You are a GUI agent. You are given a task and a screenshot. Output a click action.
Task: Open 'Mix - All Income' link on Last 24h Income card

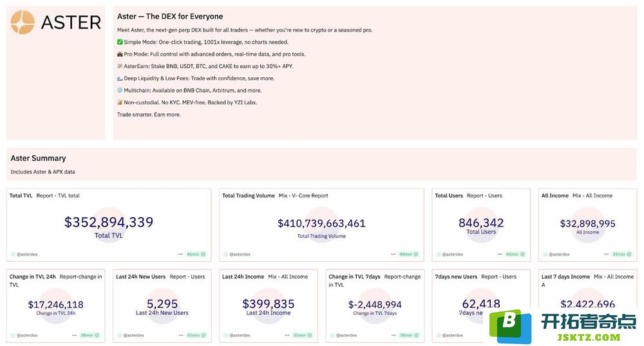coord(288,277)
